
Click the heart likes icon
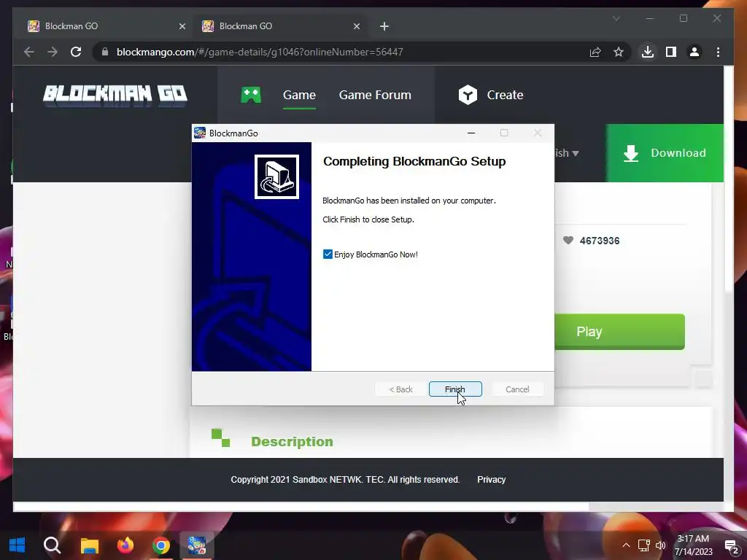click(x=568, y=241)
